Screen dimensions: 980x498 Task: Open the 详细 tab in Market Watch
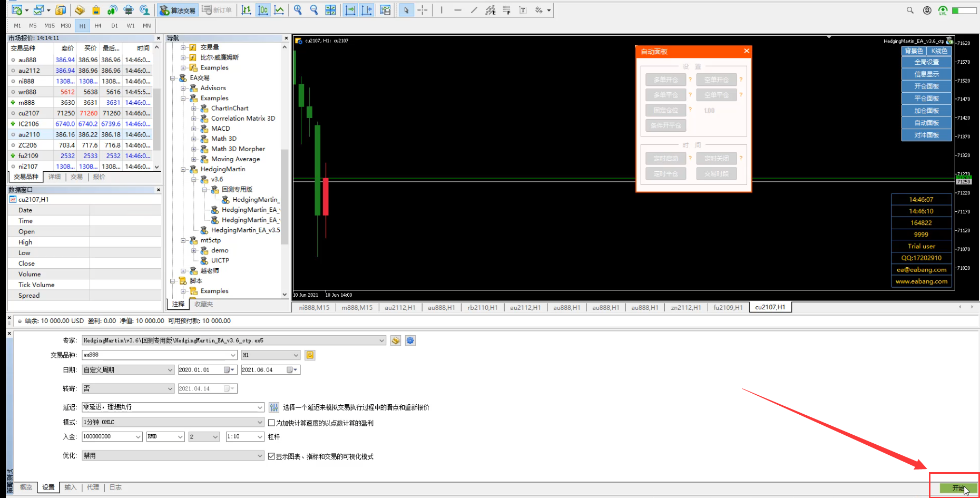pos(54,177)
